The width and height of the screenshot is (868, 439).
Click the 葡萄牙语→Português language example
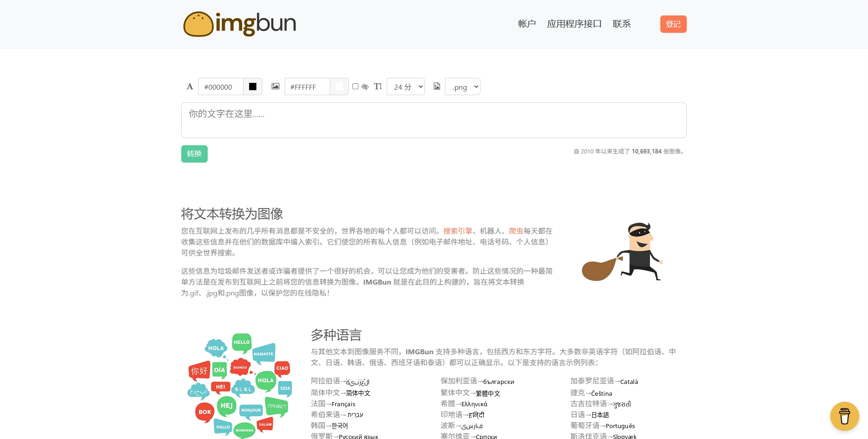(x=603, y=426)
